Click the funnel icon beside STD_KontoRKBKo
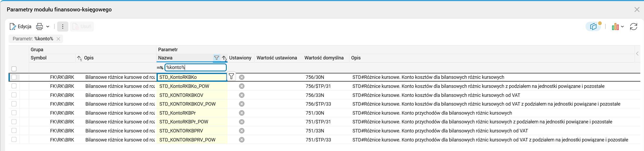This screenshot has width=644, height=151. pyautogui.click(x=231, y=77)
